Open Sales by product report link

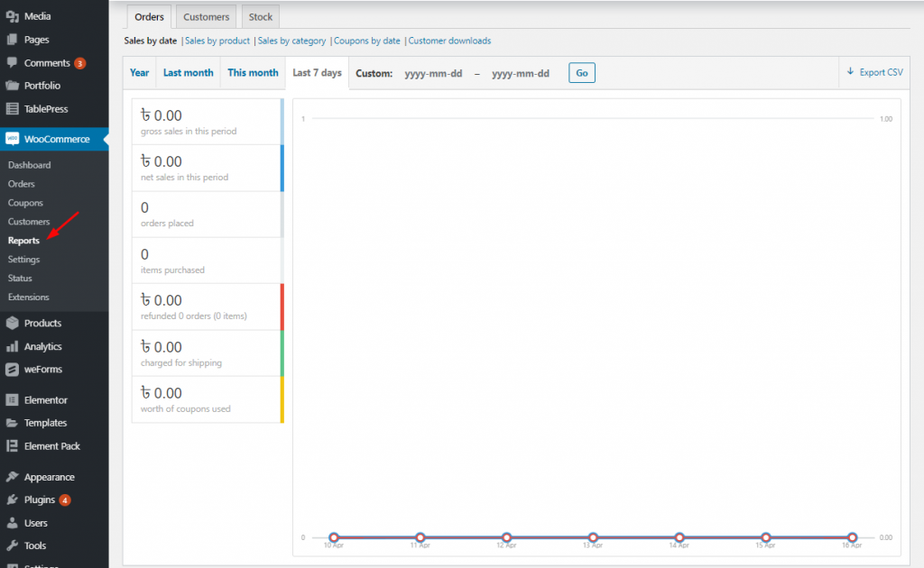coord(217,41)
